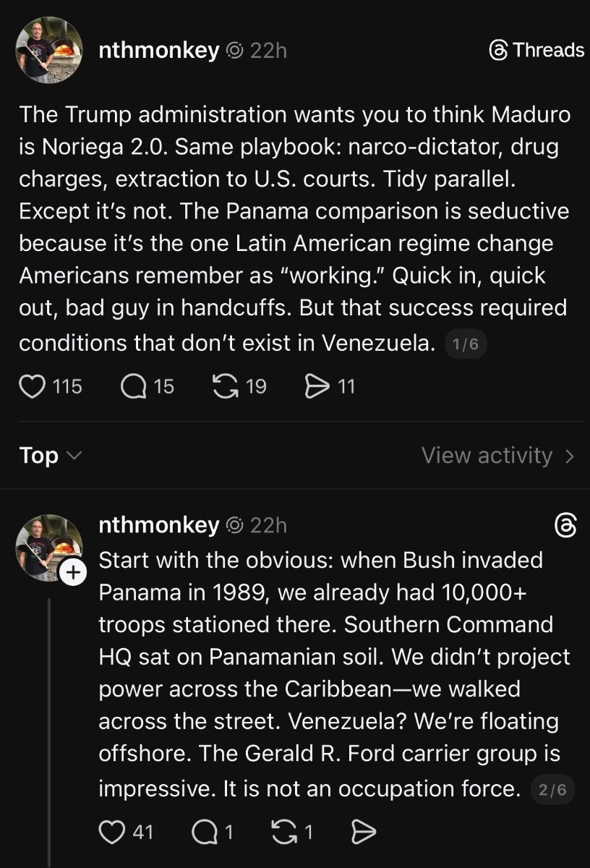Tap the Threads icon on second post
Screen dimensions: 590x868
[x=565, y=526]
